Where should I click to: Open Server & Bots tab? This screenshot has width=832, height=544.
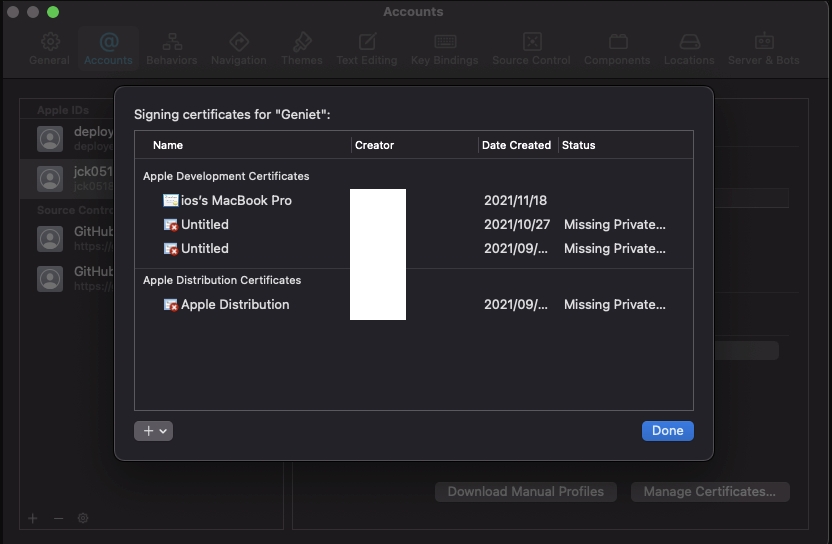pyautogui.click(x=764, y=47)
